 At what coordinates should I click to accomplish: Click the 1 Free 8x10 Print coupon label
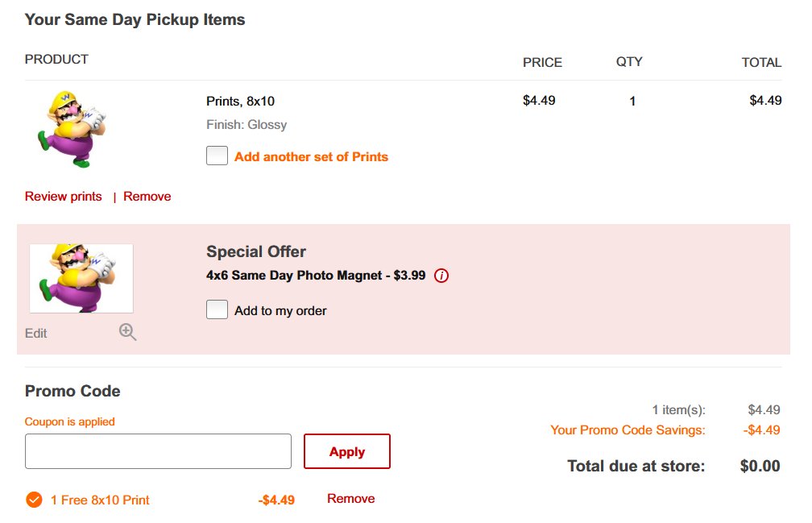100,500
